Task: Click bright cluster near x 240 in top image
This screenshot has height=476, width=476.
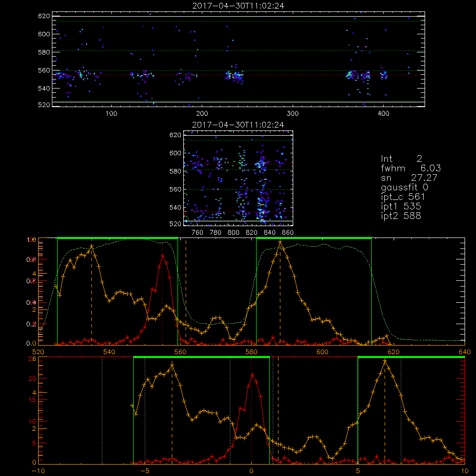Action: click(x=234, y=75)
